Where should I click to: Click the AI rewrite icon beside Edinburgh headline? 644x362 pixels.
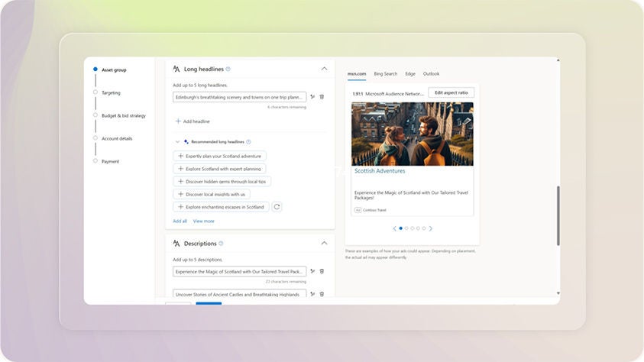(312, 97)
